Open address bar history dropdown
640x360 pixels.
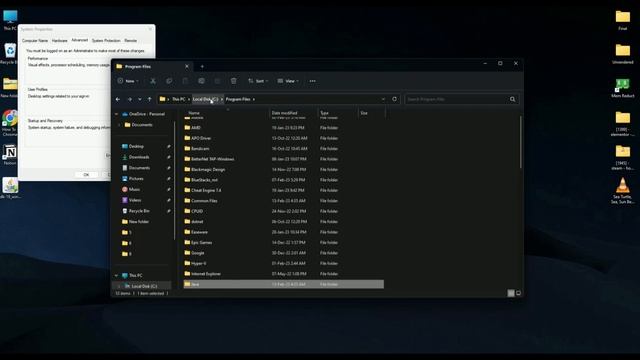click(383, 99)
